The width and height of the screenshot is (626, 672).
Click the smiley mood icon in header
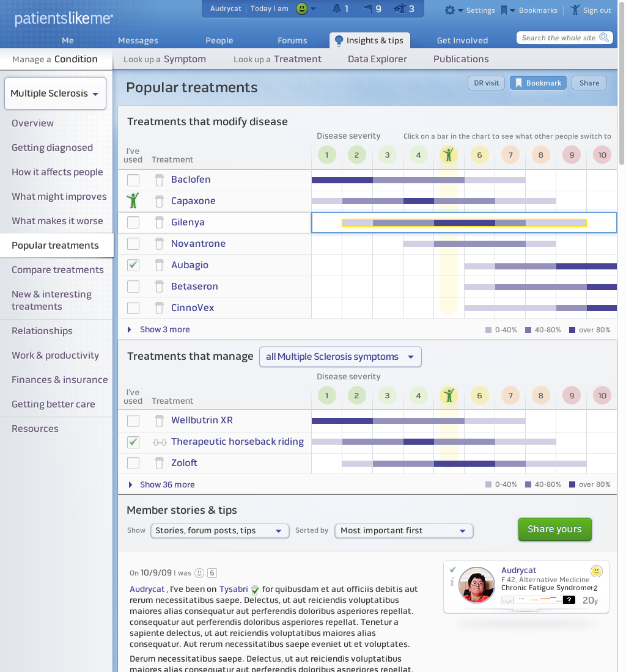click(302, 9)
